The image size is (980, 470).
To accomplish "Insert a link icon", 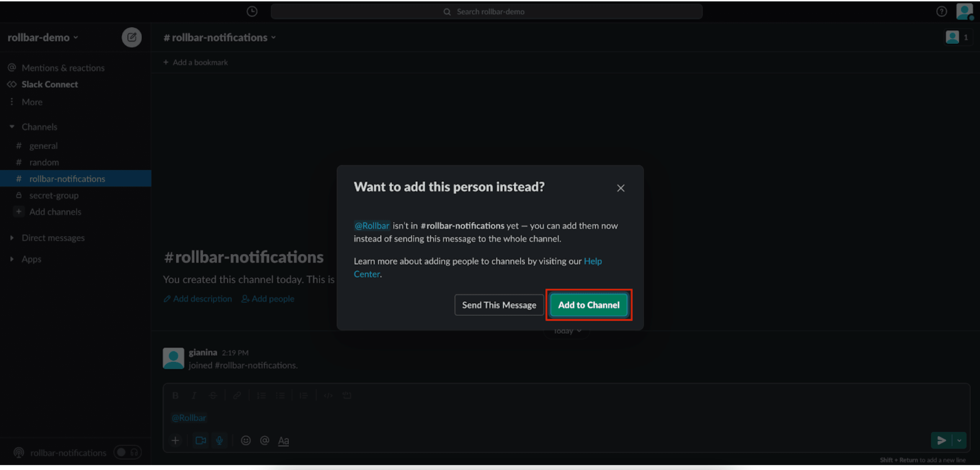I will click(x=237, y=395).
